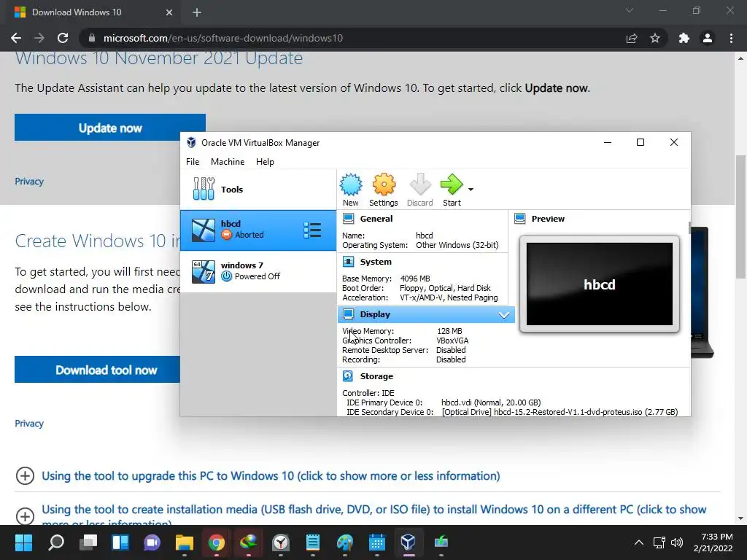Open the Start button dropdown arrow
This screenshot has width=747, height=560.
(x=471, y=190)
